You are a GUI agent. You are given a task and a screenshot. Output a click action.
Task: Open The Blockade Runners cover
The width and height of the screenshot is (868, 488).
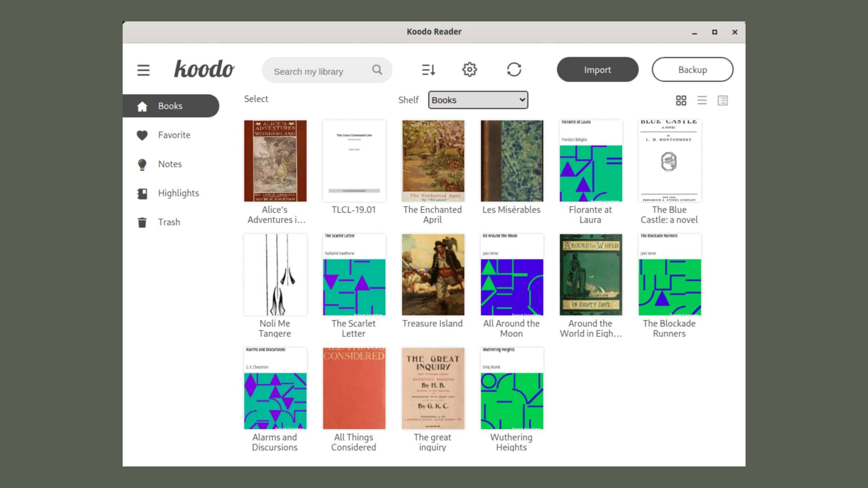click(x=670, y=275)
